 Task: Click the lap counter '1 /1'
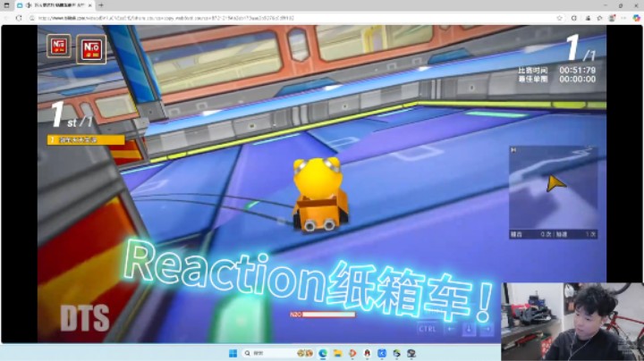pyautogui.click(x=580, y=48)
